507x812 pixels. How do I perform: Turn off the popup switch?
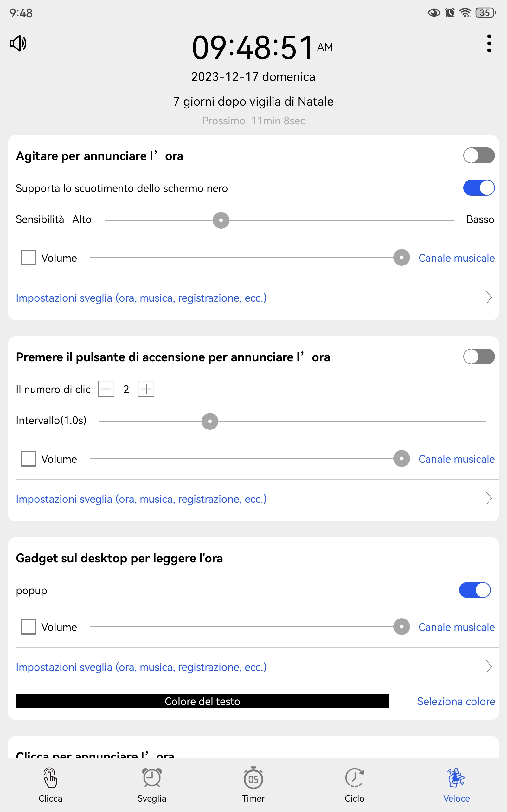coord(474,590)
